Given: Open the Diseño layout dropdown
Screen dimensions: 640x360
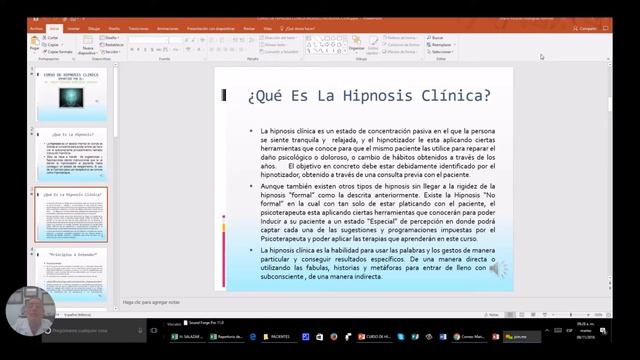Looking at the screenshot, I should pyautogui.click(x=109, y=38).
